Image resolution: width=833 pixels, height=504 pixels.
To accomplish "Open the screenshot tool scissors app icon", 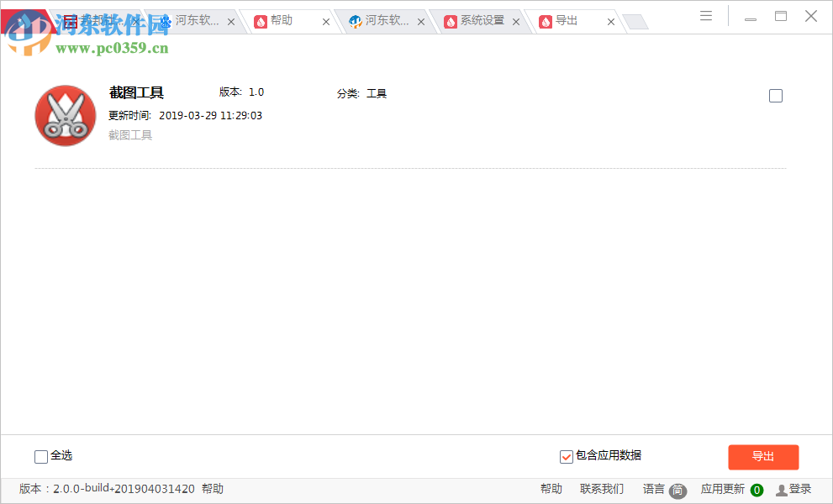I will [x=65, y=115].
